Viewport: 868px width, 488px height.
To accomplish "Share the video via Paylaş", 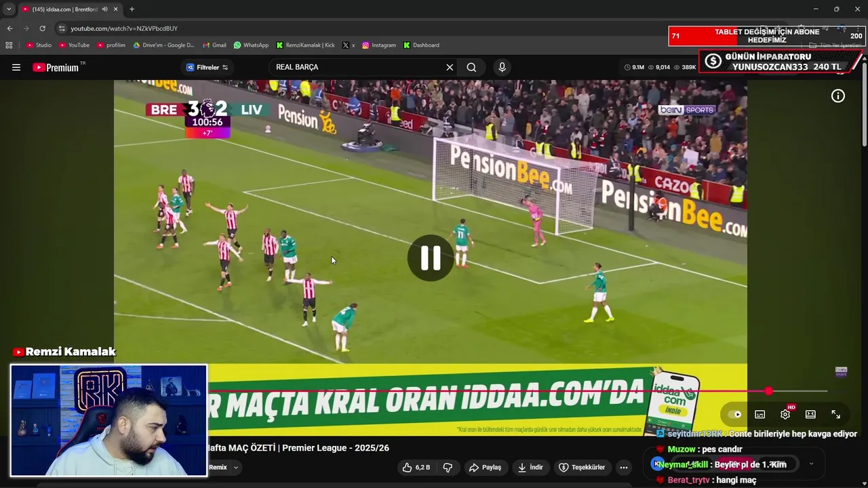I will click(485, 468).
